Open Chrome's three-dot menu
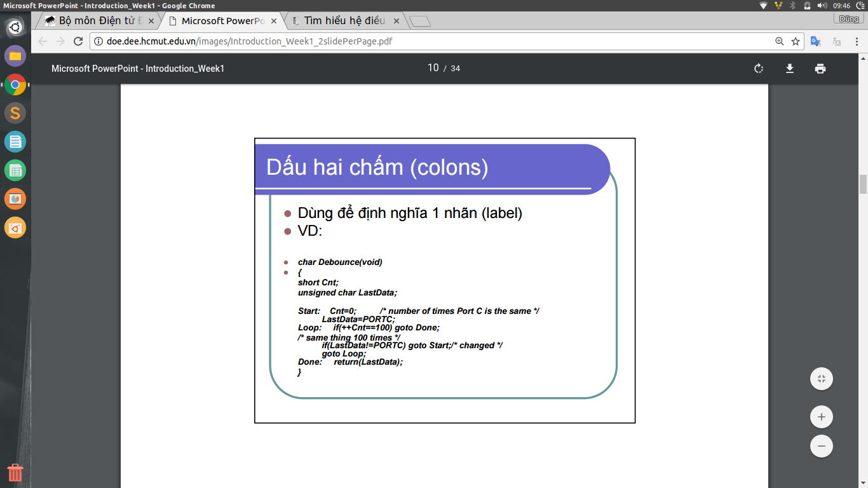 856,41
